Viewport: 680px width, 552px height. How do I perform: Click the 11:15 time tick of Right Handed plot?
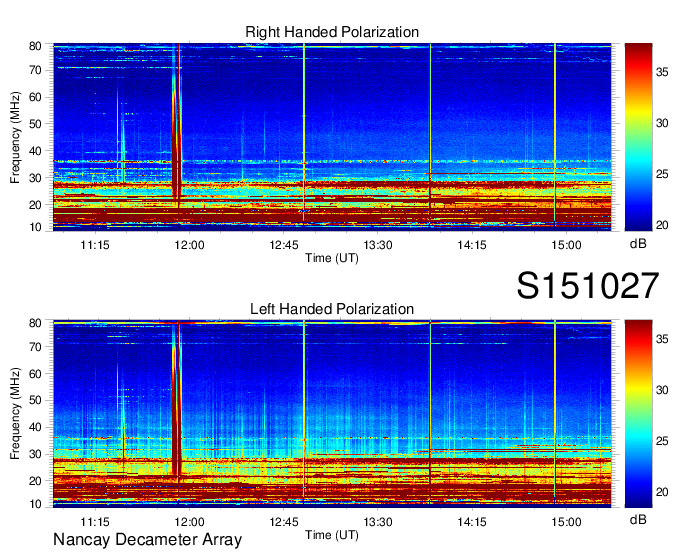95,245
